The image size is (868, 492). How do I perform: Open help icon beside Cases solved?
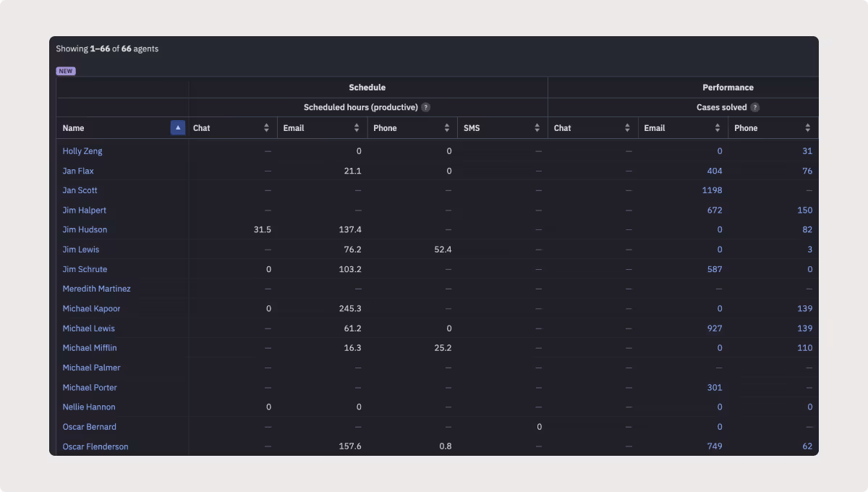click(x=755, y=107)
